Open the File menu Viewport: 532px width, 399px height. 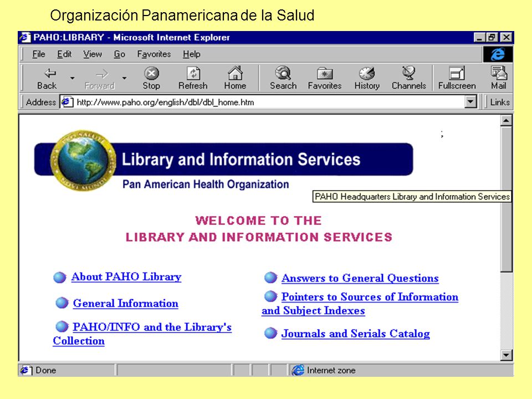point(39,54)
